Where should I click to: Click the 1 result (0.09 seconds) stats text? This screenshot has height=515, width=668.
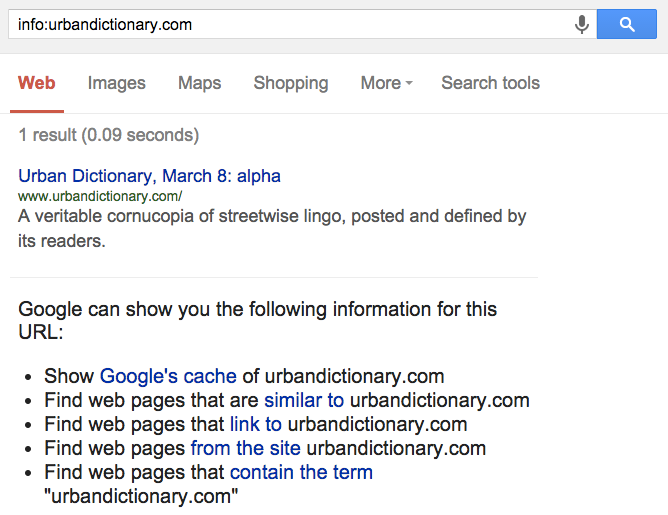point(108,135)
